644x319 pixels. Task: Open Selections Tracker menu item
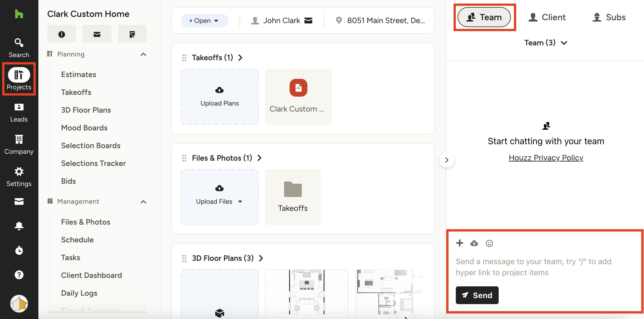[93, 163]
